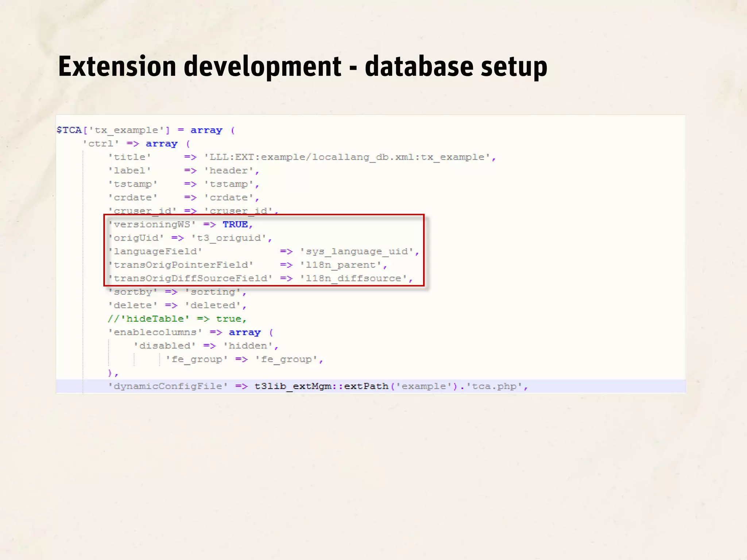This screenshot has width=747, height=560.
Task: Click the 'dynamicConfigFile' key
Action: click(x=168, y=386)
